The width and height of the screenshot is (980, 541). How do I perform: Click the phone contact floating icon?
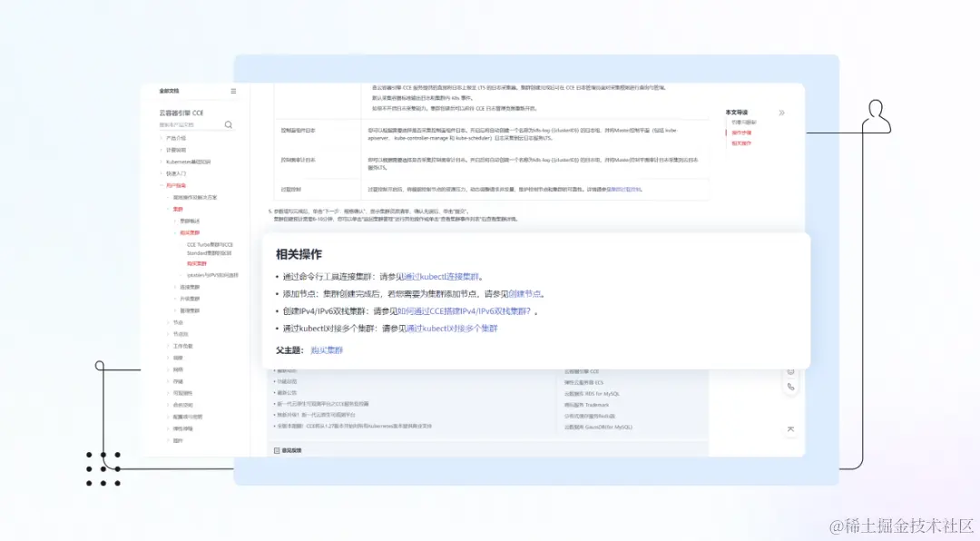[x=791, y=387]
